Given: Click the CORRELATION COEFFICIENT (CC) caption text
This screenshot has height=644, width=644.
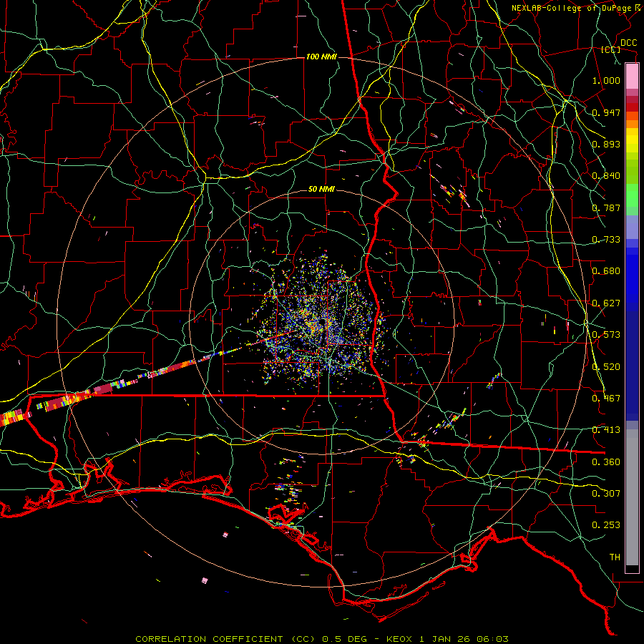Looking at the screenshot, I should tap(225, 639).
